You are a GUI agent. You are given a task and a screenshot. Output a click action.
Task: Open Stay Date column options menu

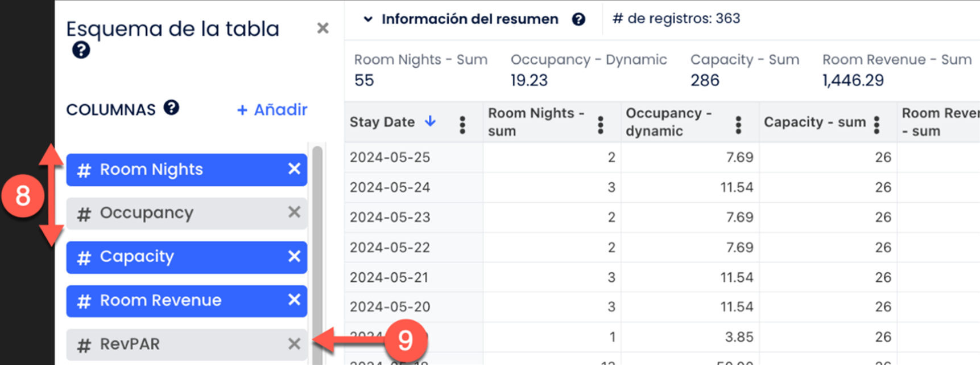point(462,125)
